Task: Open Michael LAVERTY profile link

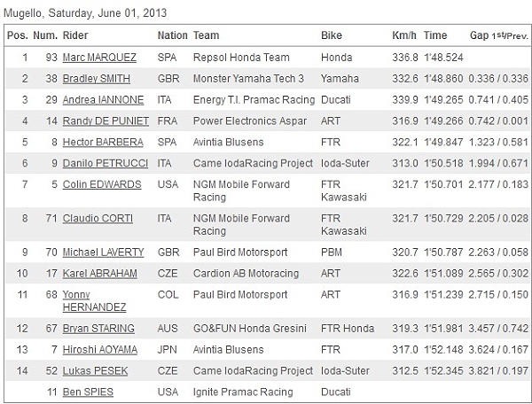Action: pyautogui.click(x=103, y=252)
